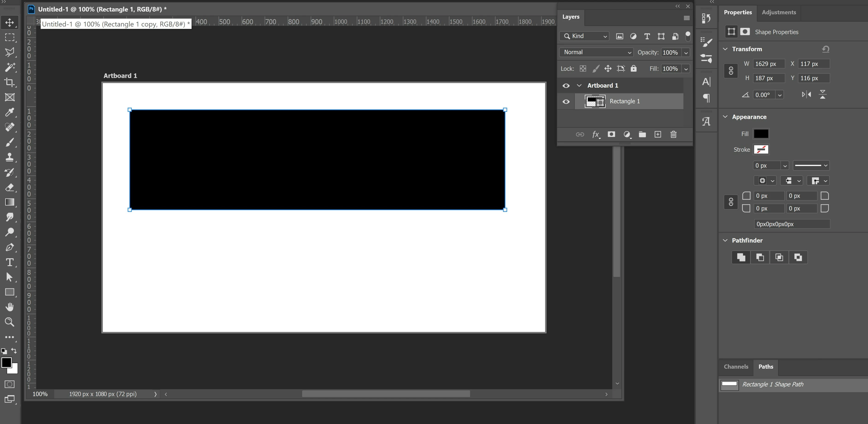
Task: Collapse the Artboard 1 layer group
Action: pyautogui.click(x=579, y=86)
